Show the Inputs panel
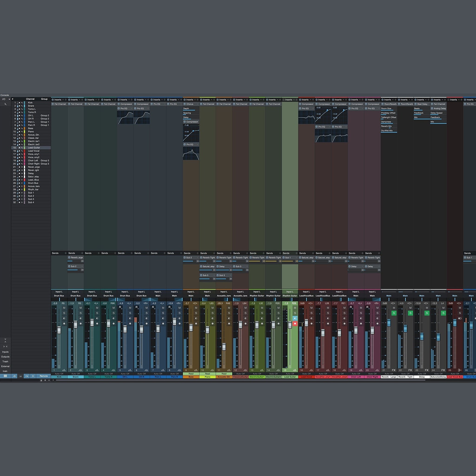This screenshot has height=476, width=476. pos(5,352)
